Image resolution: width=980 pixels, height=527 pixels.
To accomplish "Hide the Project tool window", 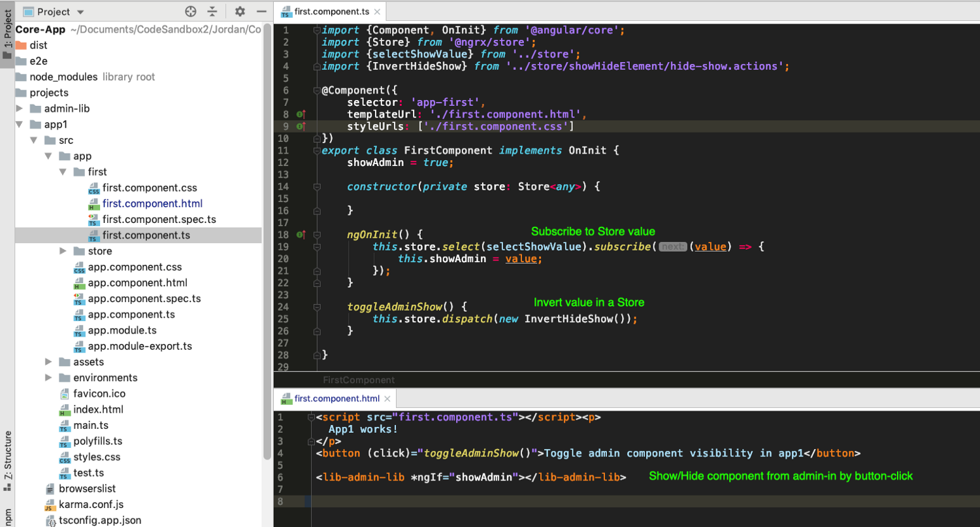I will pos(261,11).
